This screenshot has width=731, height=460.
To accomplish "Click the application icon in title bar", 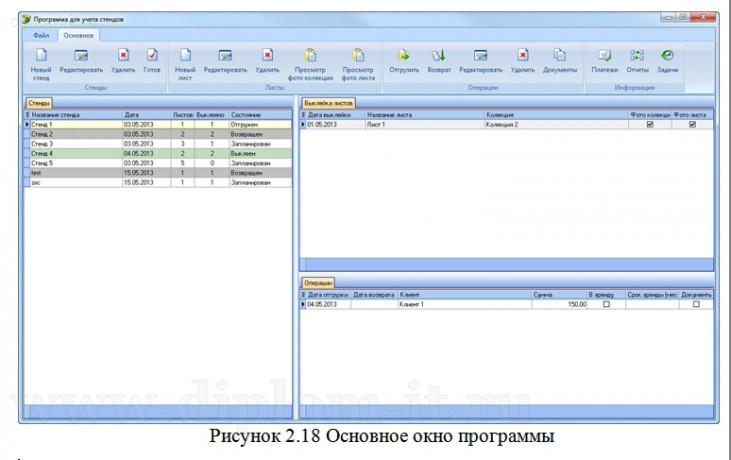I will [27, 19].
